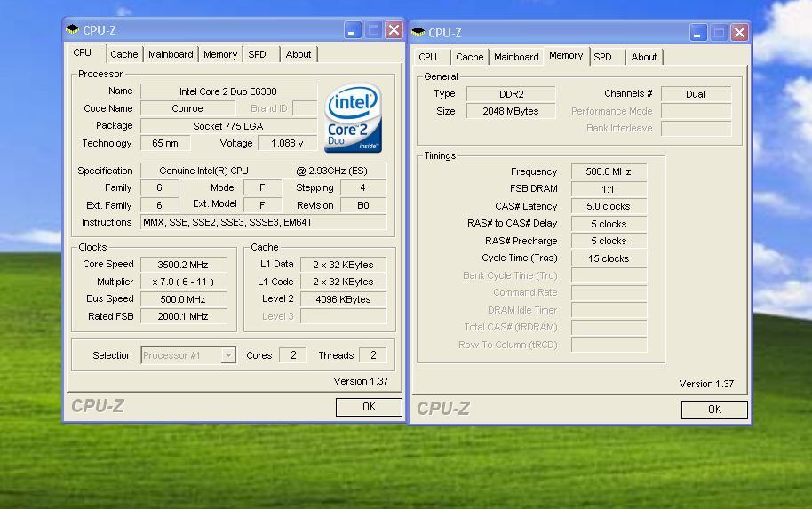
Task: Click the Specification field 'Genuine Intel(R) CPU'
Action: click(263, 171)
